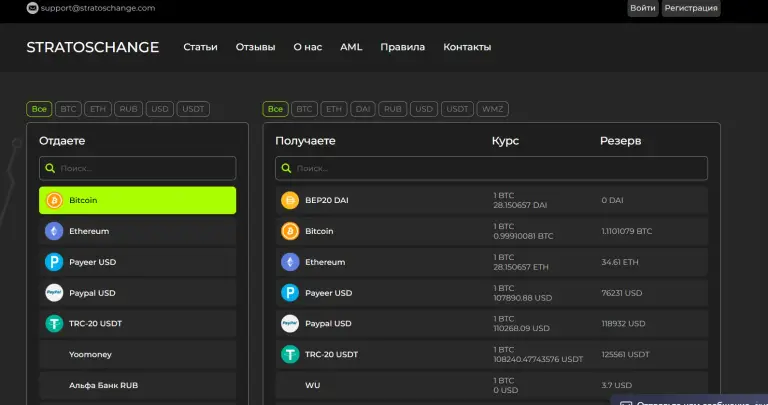
Task: Click the Регистрация button
Action: [691, 8]
